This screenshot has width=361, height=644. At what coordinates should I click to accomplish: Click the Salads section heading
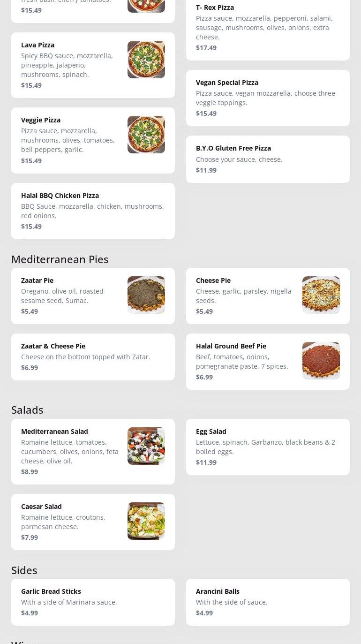coord(27,410)
